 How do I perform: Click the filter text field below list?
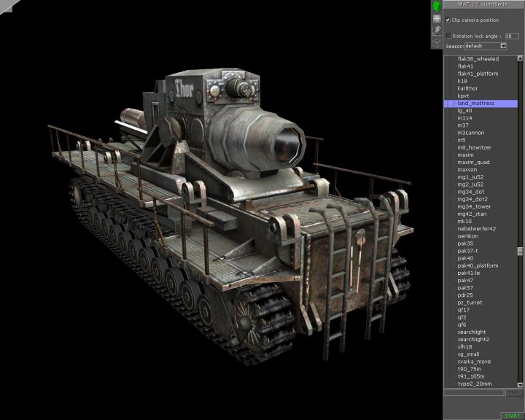point(474,392)
